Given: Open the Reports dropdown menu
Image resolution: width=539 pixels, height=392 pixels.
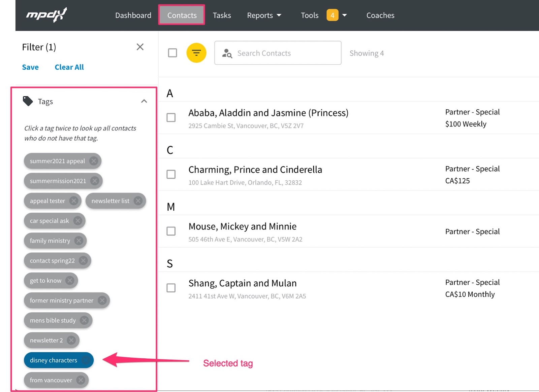Looking at the screenshot, I should coord(264,15).
